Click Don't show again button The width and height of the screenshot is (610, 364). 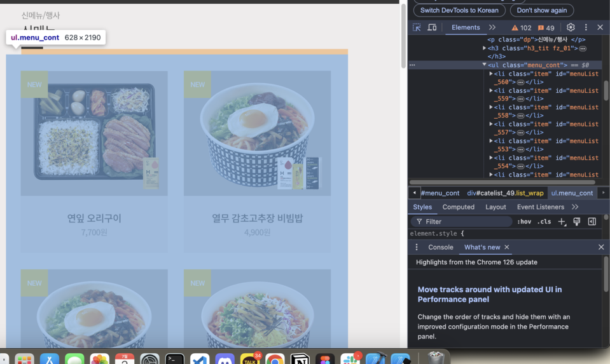pyautogui.click(x=541, y=11)
